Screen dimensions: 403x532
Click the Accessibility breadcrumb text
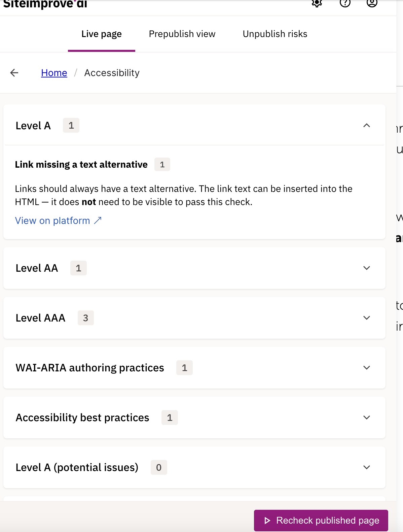112,73
